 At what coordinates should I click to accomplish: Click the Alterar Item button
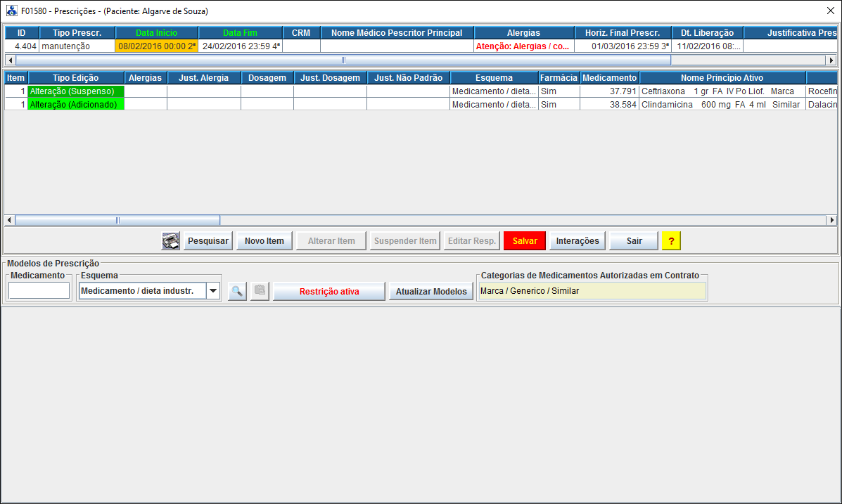(331, 241)
